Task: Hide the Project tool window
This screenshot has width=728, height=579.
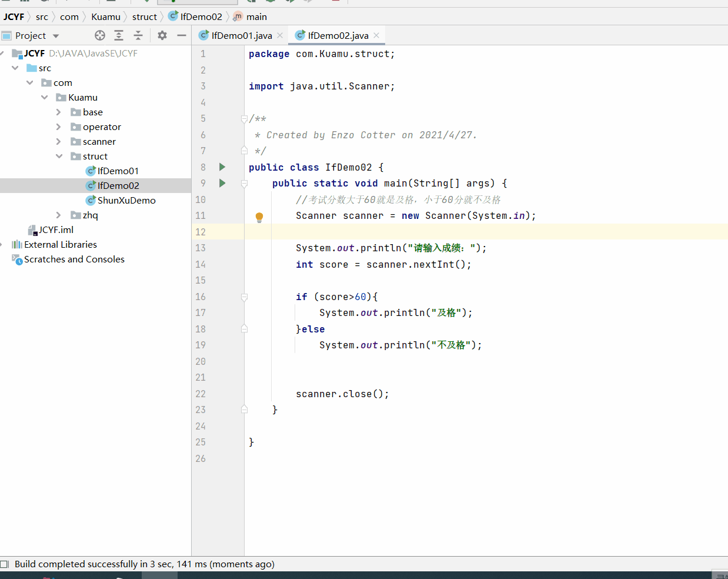Action: [x=182, y=35]
